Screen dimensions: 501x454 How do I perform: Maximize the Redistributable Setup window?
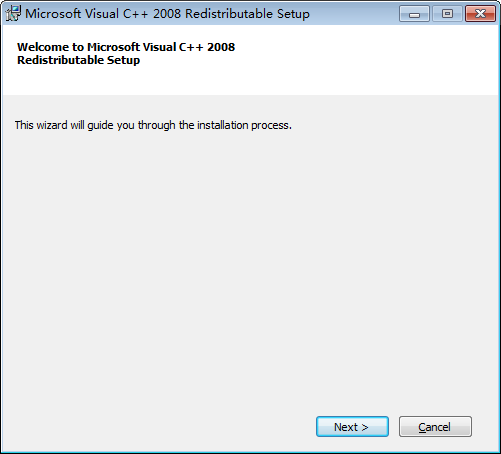click(447, 14)
